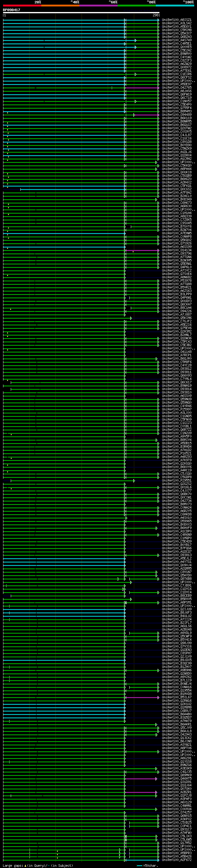Select the UniRef100_Q1DHX4 label
Image resolution: width=197 pixels, height=868 pixels.
click(177, 155)
